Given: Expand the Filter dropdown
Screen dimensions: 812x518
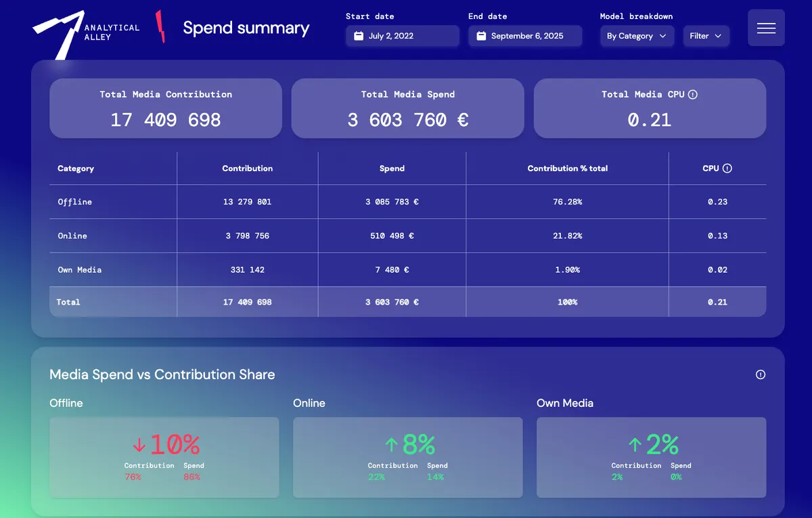Looking at the screenshot, I should click(x=706, y=35).
